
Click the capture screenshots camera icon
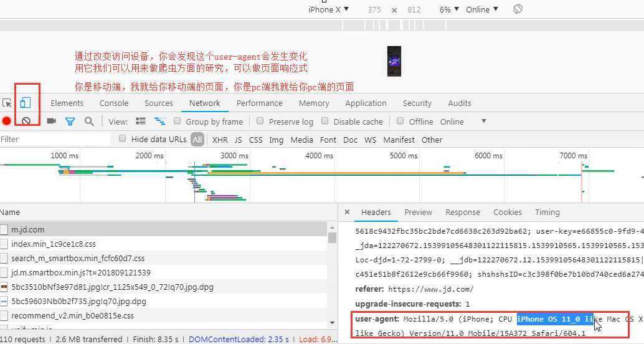pyautogui.click(x=51, y=122)
